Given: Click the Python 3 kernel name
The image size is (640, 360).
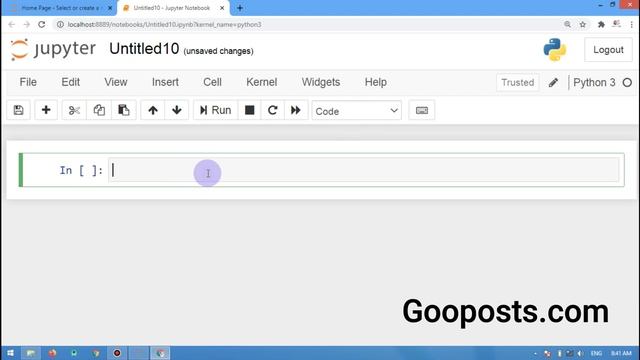Looking at the screenshot, I should (x=594, y=82).
